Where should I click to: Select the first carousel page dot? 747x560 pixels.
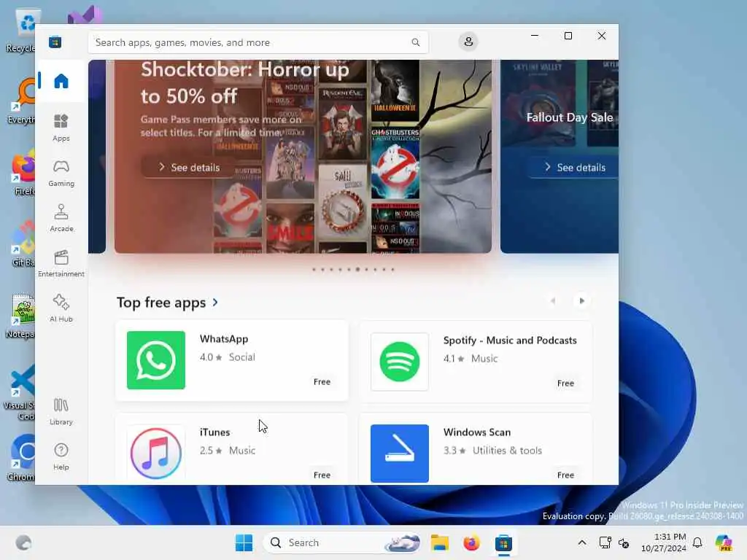[x=314, y=270]
